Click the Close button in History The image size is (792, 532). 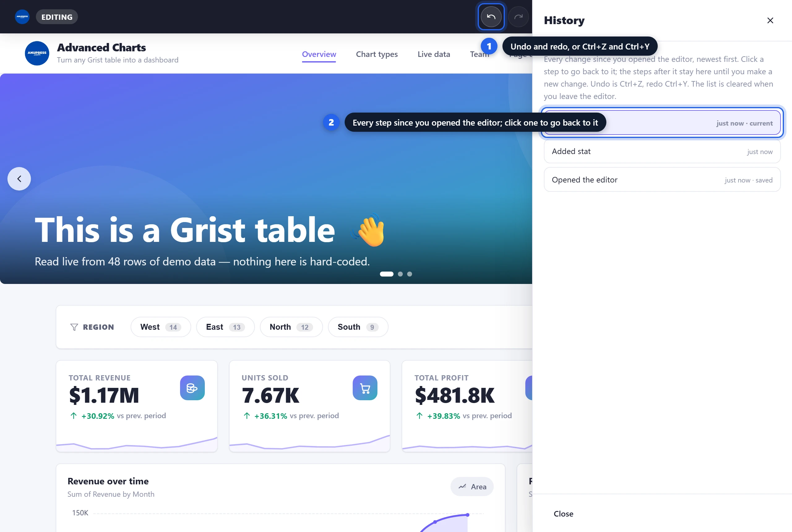(x=563, y=514)
